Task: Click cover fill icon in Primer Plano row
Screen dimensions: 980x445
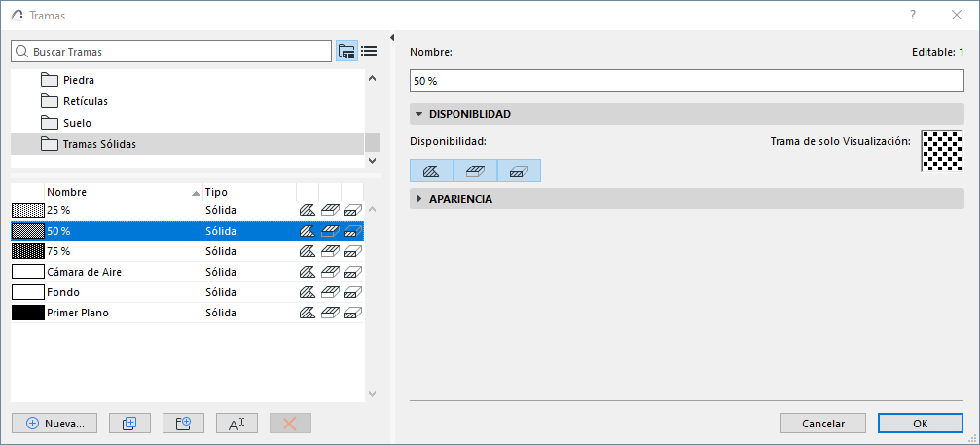Action: [x=330, y=313]
